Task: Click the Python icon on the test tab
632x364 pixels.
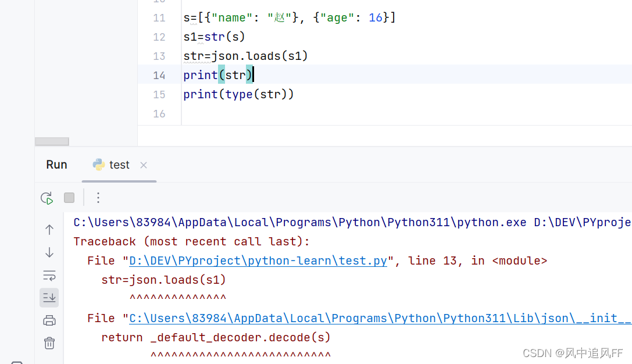Action: coord(98,165)
